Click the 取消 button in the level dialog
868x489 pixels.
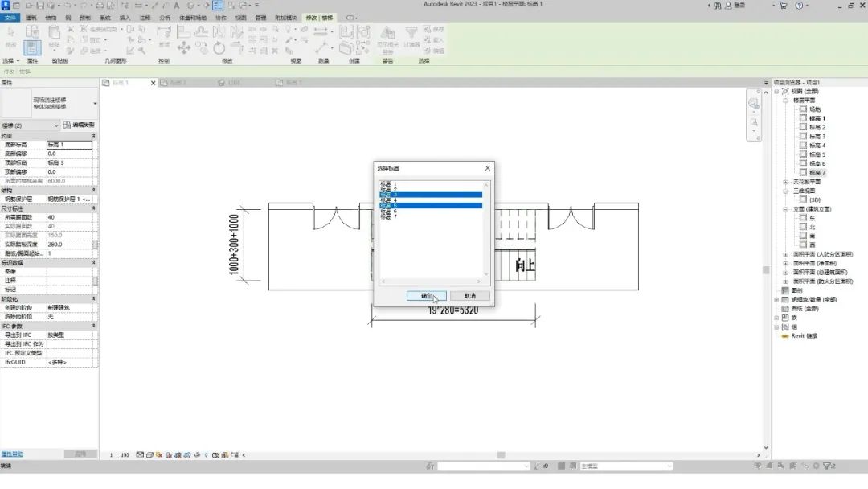tap(470, 296)
